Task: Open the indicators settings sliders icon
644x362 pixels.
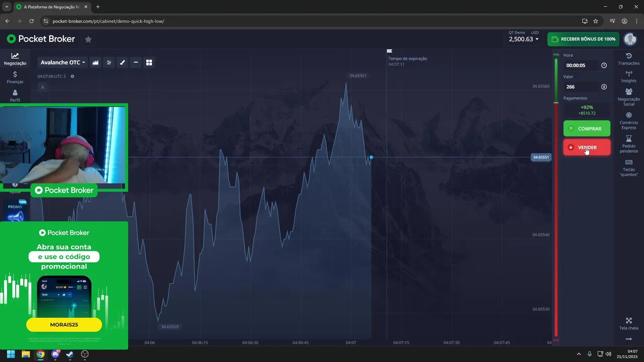Action: 109,62
